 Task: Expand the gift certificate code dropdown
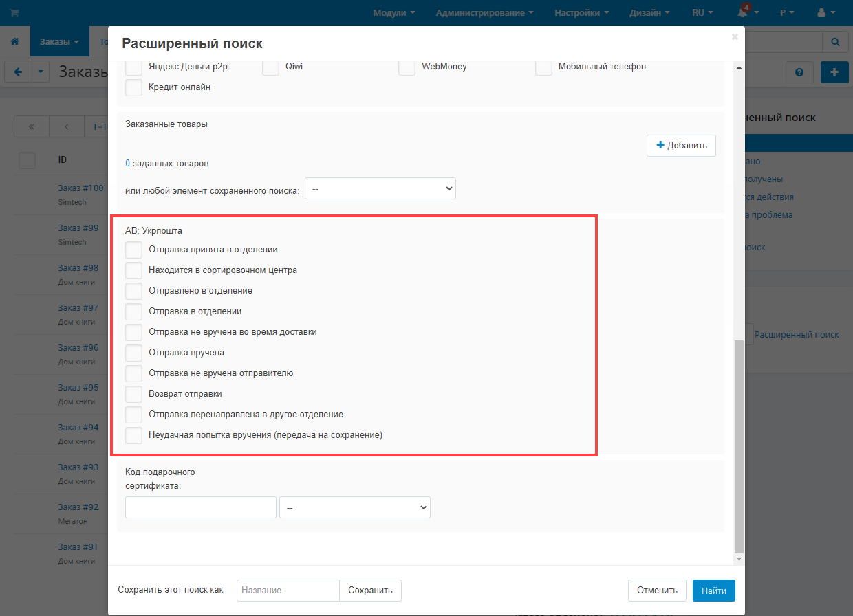click(354, 507)
